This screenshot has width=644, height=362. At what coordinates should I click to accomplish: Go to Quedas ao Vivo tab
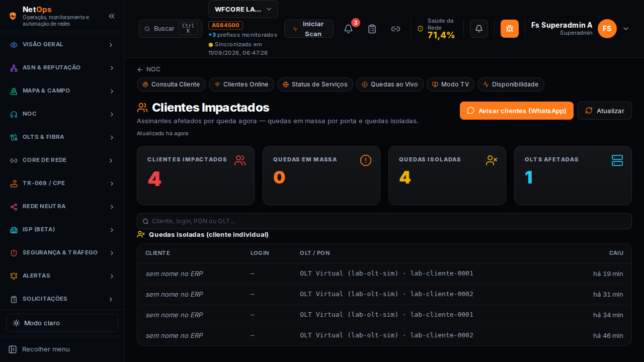click(x=390, y=84)
